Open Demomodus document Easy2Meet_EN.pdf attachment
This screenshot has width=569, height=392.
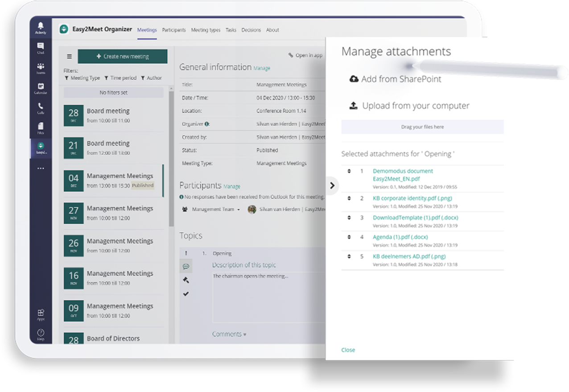403,175
